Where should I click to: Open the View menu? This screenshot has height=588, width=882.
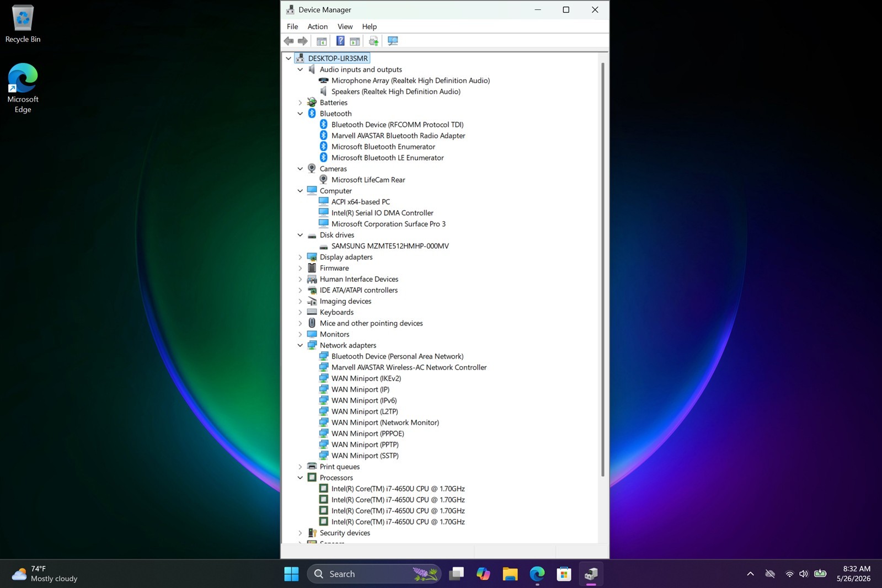(345, 26)
